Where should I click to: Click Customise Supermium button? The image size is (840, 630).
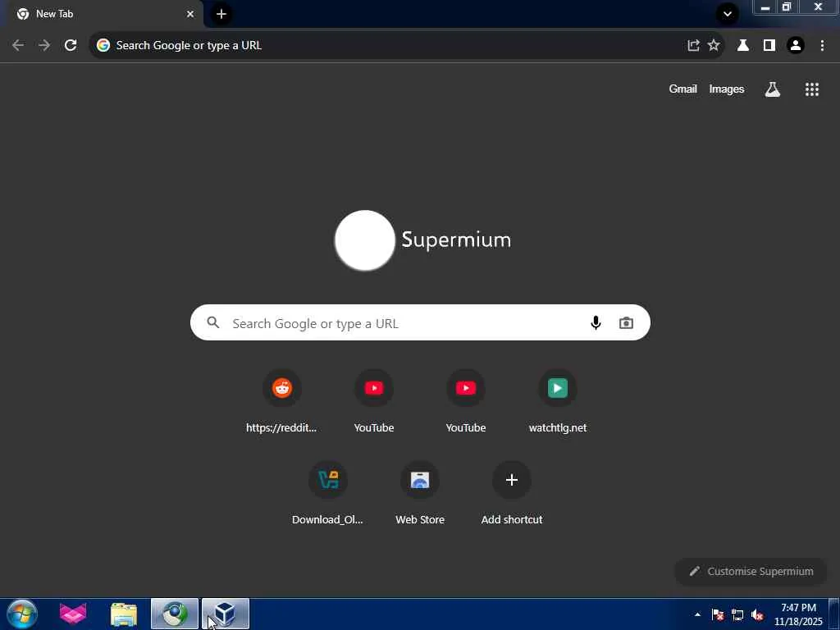point(751,572)
